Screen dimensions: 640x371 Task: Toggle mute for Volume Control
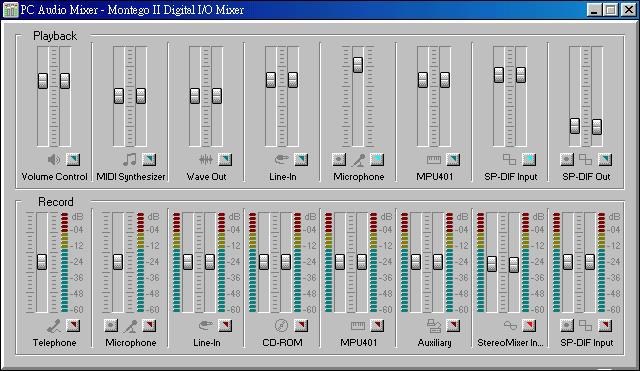pyautogui.click(x=73, y=160)
